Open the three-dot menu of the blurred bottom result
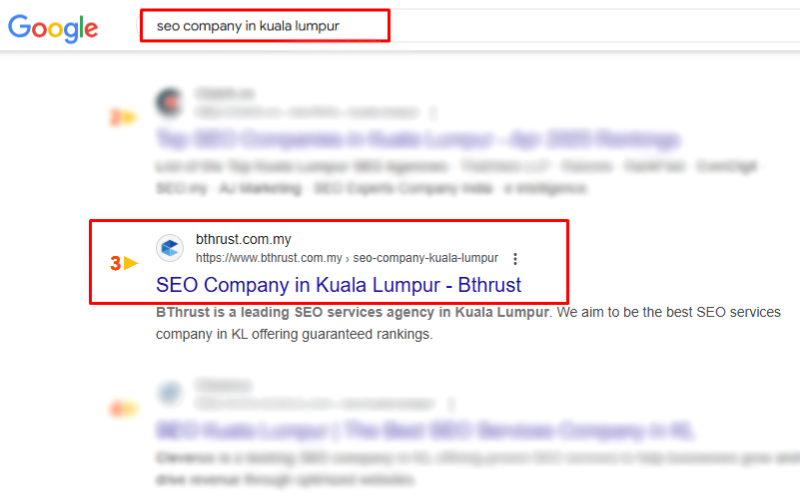 [x=451, y=405]
